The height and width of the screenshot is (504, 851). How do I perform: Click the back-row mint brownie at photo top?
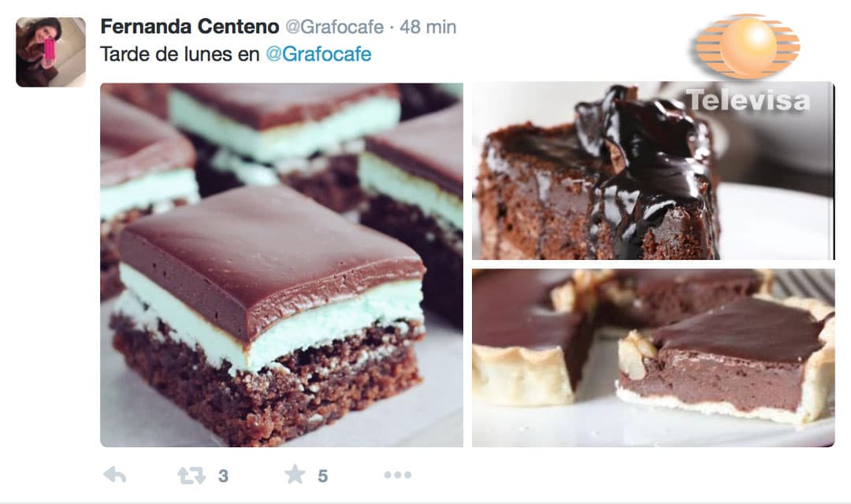click(x=284, y=122)
